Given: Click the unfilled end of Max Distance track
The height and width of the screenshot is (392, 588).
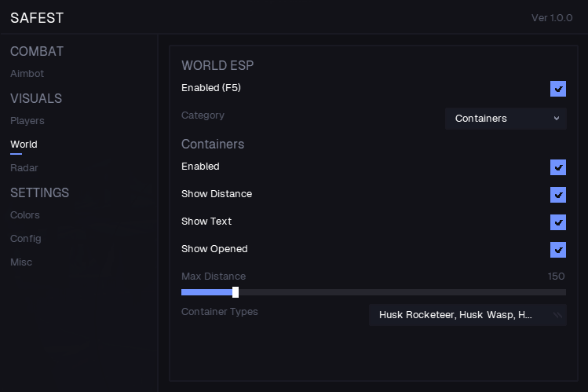Looking at the screenshot, I should 561,292.
